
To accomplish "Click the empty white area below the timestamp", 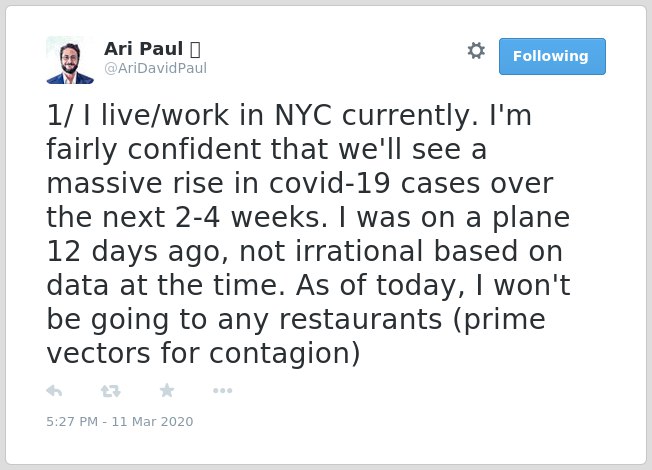I will click(326, 447).
